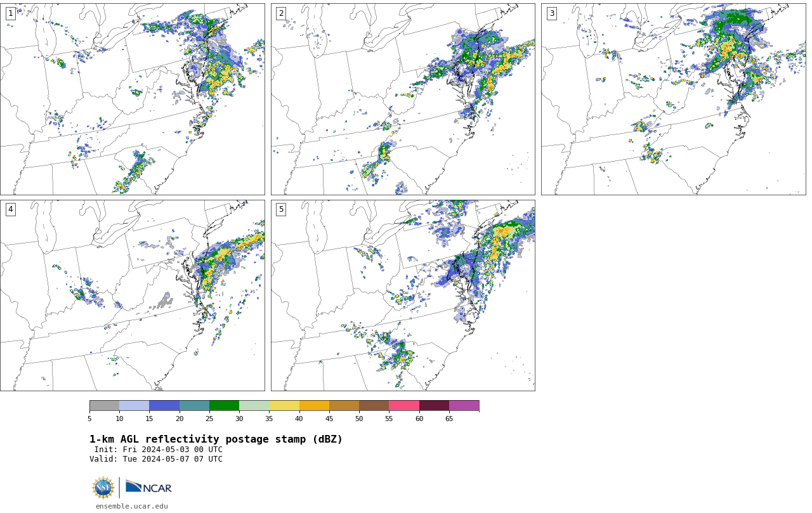Click the colorbar tick label 35
Screen dimensions: 812x513
pos(269,419)
